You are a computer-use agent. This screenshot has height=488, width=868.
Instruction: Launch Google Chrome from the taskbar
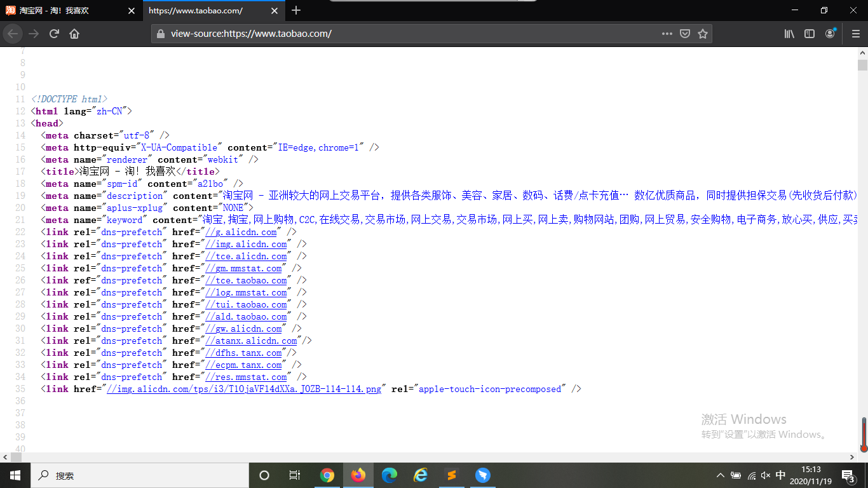pyautogui.click(x=327, y=475)
